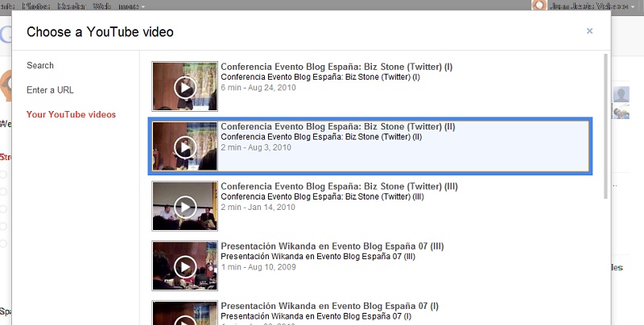Screen dimensions: 644x325
Task: Click description under Wikanda 07 (III) title
Action: (x=318, y=257)
